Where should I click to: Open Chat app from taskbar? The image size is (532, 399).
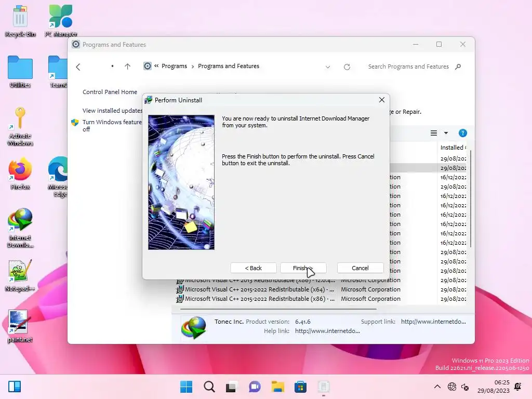point(255,387)
